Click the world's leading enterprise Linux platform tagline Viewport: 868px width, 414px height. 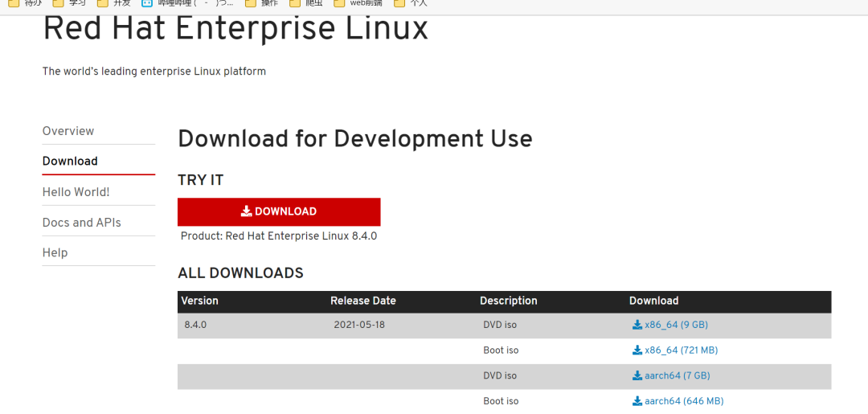(x=154, y=72)
